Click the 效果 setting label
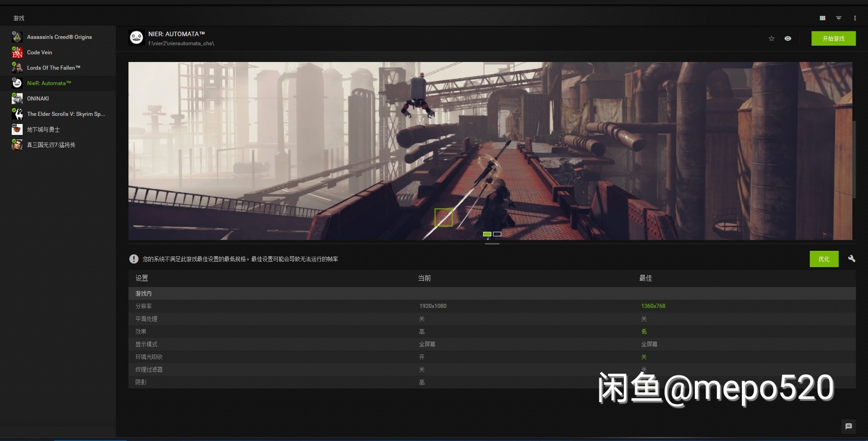The height and width of the screenshot is (441, 868). (x=141, y=331)
